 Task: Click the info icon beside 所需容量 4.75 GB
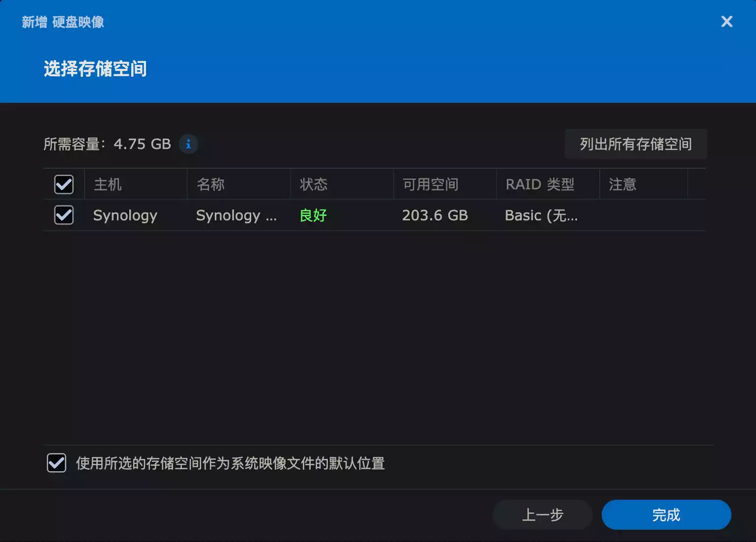pos(188,144)
